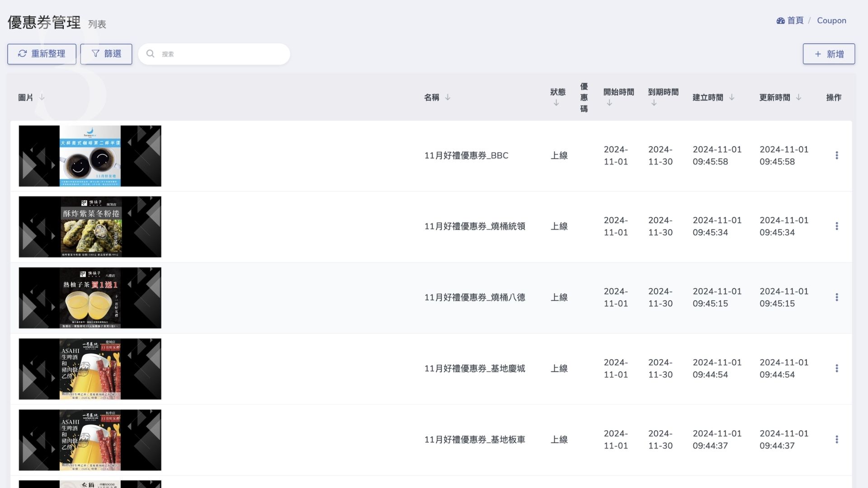Click 上線 status in 燒桶統領 row
This screenshot has height=488, width=868.
[x=559, y=226]
